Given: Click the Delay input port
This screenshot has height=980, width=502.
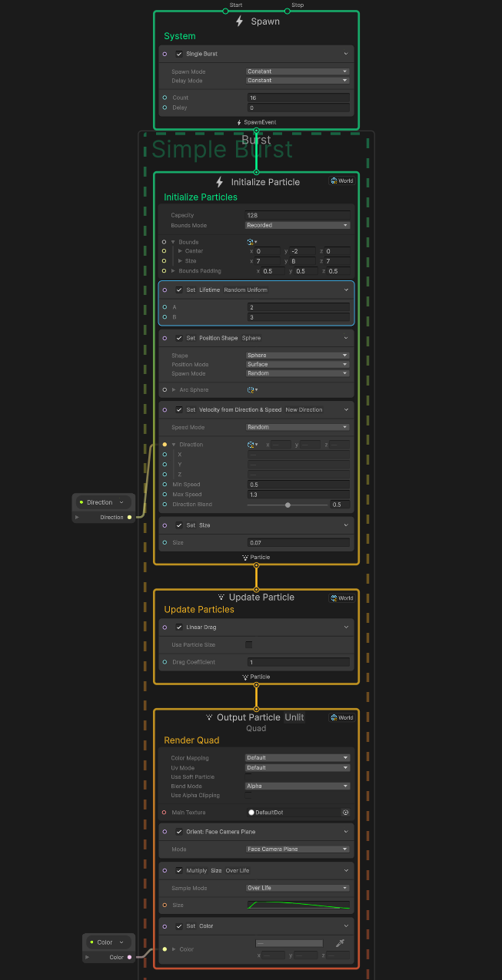Looking at the screenshot, I should click(165, 108).
